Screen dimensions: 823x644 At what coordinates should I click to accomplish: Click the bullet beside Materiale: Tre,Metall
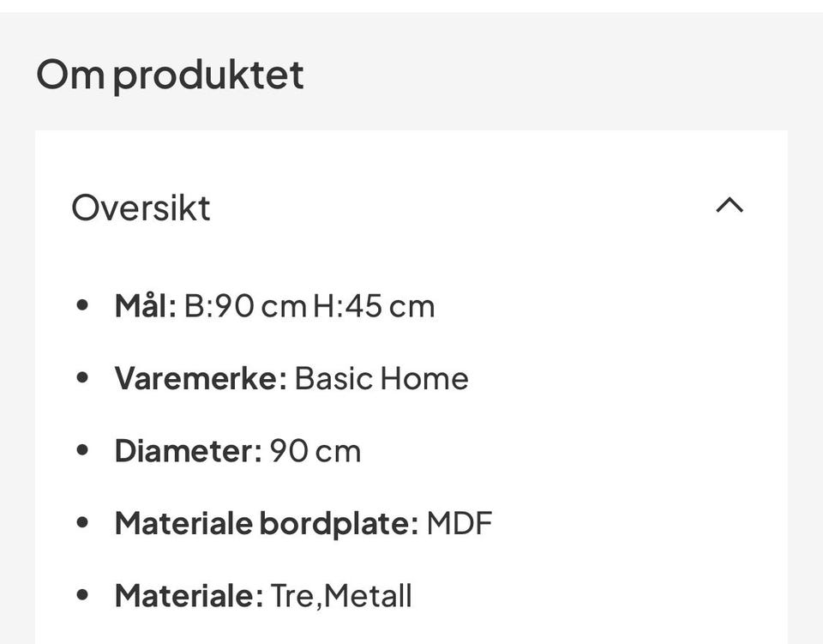pyautogui.click(x=82, y=594)
